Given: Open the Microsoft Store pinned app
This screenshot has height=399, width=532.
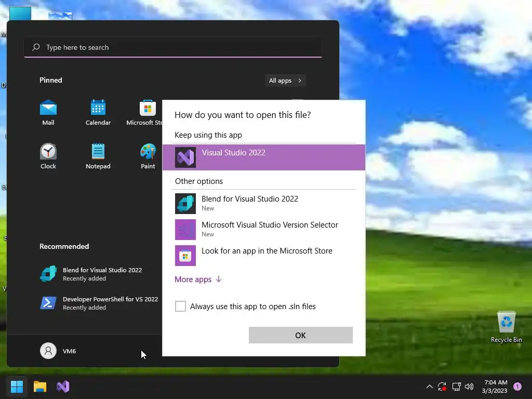Looking at the screenshot, I should (146, 113).
